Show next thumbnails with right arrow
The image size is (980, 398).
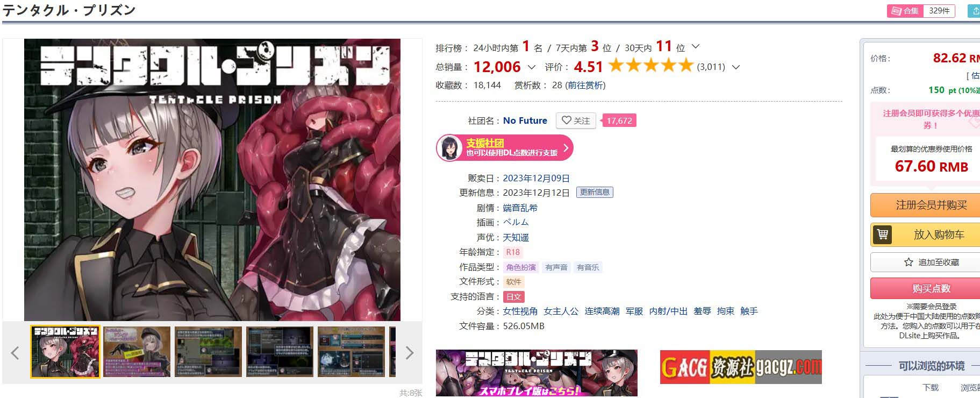410,353
